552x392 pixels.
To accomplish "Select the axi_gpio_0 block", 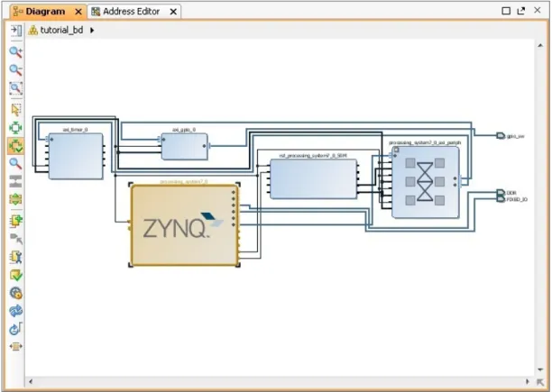I will tap(184, 146).
